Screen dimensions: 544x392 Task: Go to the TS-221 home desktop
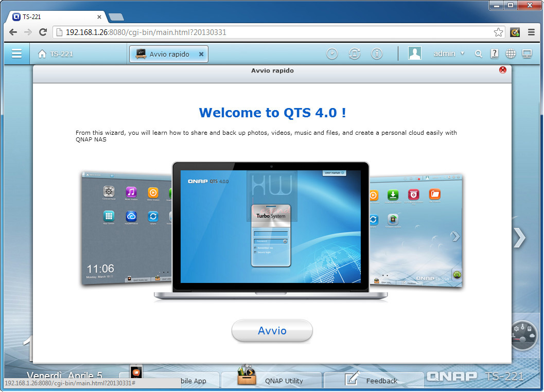[x=56, y=54]
